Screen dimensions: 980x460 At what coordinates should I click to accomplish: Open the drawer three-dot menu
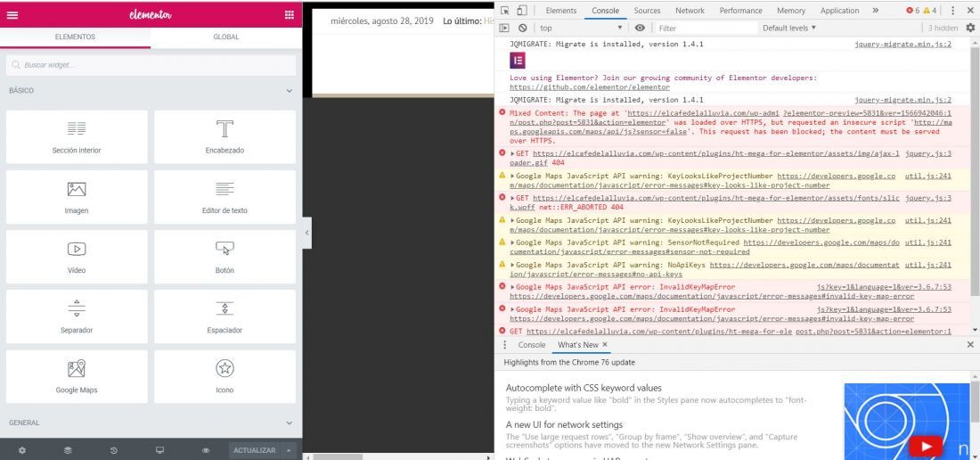505,345
